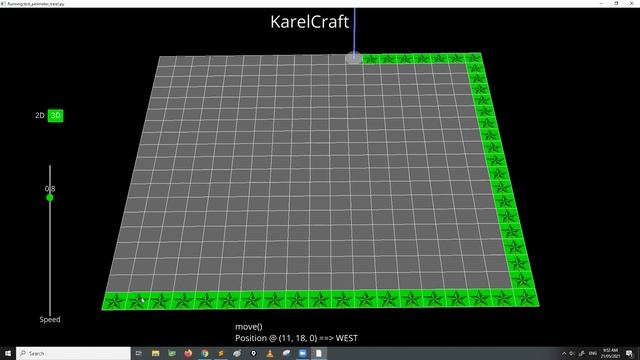Switch to the 2D view
This screenshot has height=360, width=640.
click(x=40, y=116)
